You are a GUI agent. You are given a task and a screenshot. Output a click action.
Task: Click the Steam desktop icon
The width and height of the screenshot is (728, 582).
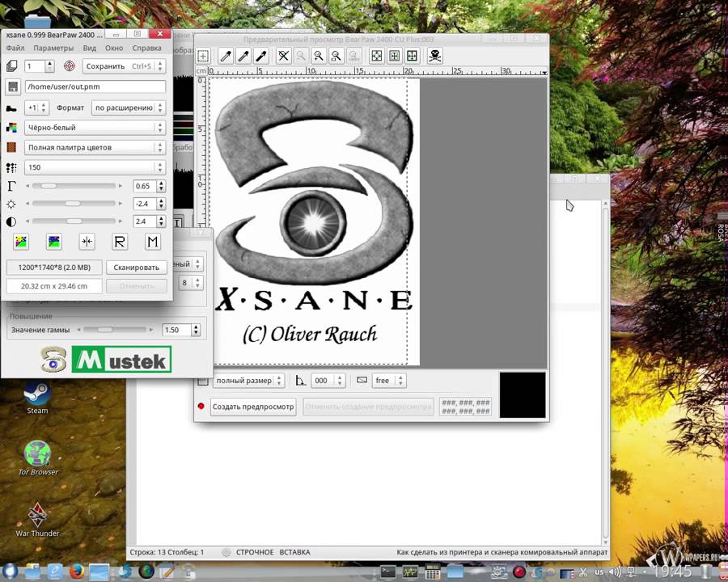37,398
